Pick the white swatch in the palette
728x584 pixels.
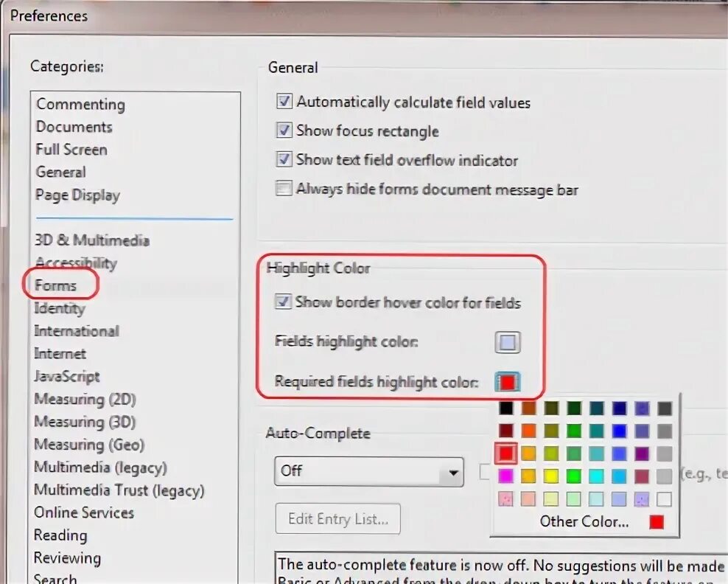click(665, 499)
